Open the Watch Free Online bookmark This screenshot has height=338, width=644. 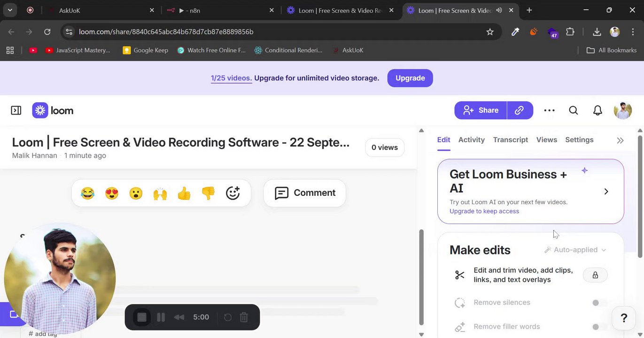pyautogui.click(x=211, y=50)
